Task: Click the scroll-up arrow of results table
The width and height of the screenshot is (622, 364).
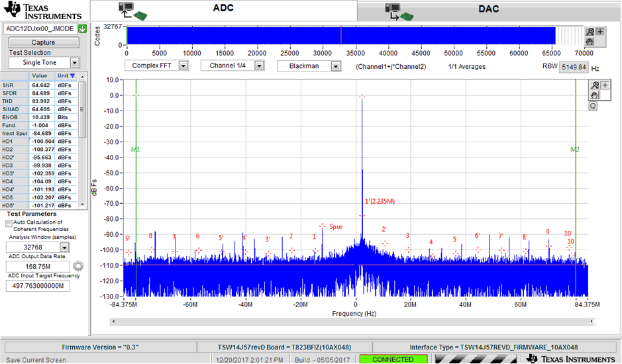Action: (83, 77)
